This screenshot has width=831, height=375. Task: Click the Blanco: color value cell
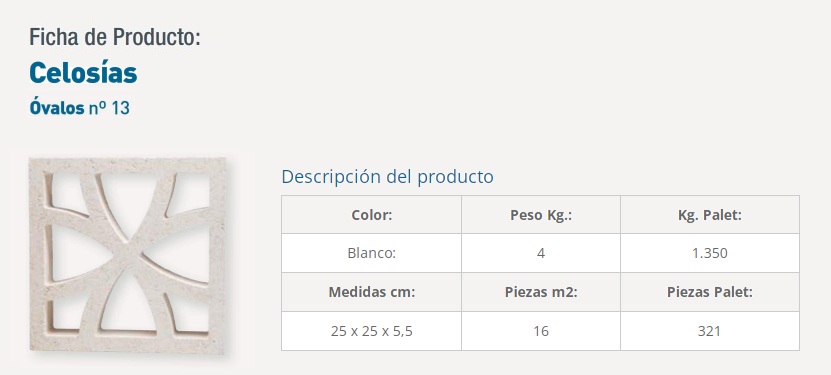372,253
